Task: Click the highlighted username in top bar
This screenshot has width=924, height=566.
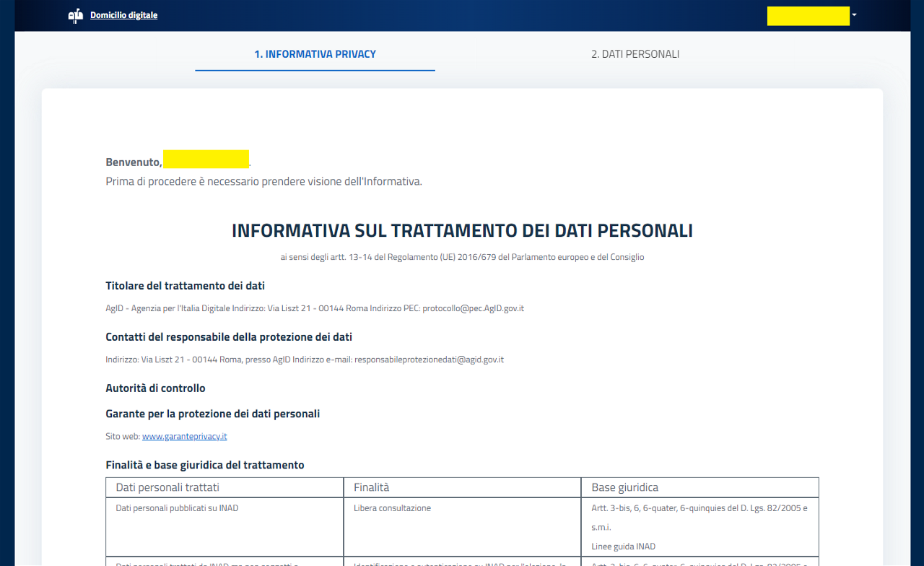Action: pos(808,16)
